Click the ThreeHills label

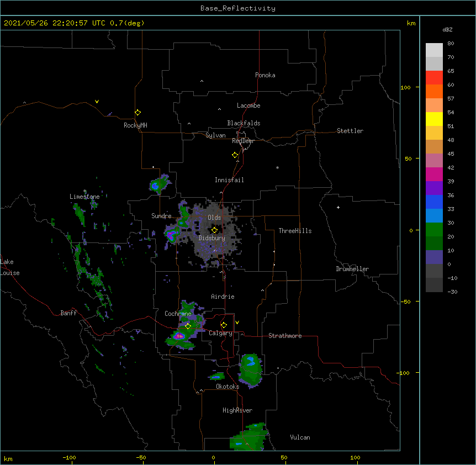[295, 231]
